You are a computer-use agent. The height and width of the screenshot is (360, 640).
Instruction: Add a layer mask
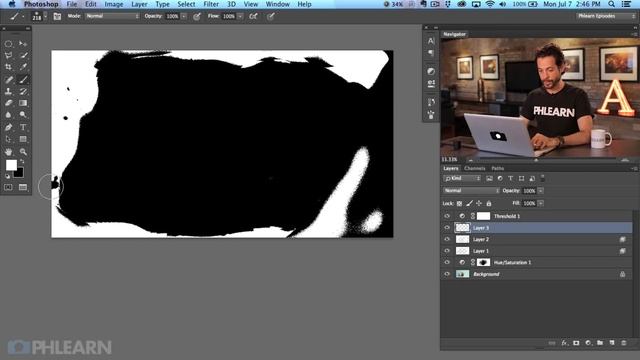(x=576, y=343)
